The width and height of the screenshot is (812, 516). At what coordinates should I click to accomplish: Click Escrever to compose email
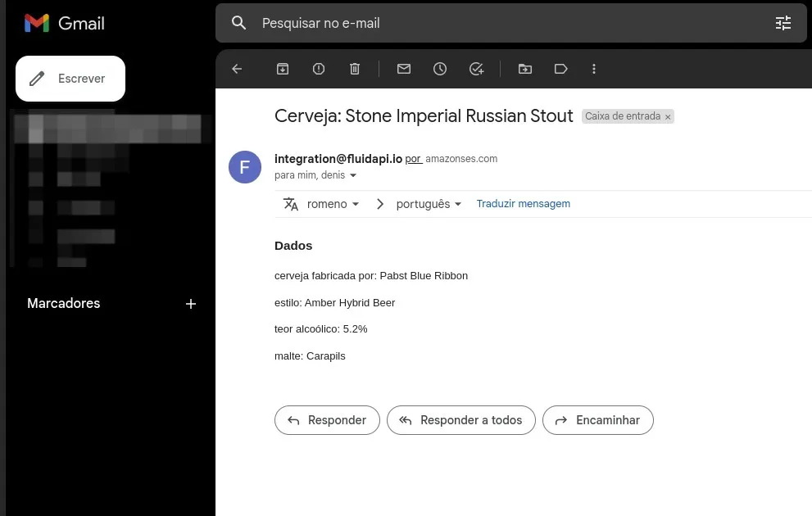click(70, 79)
